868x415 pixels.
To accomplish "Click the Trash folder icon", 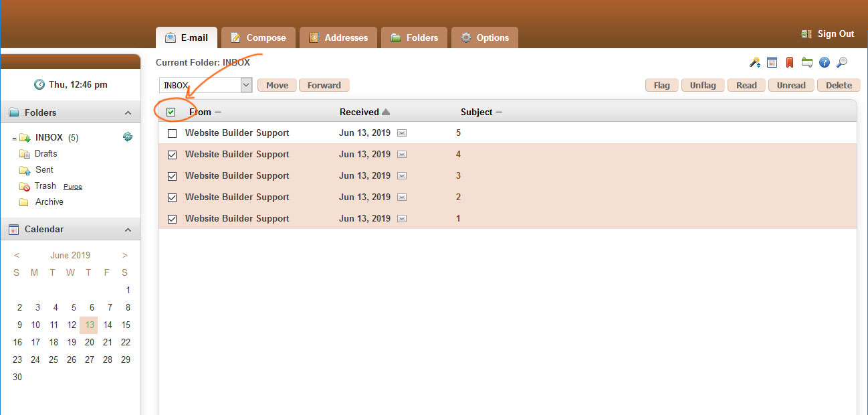I will coord(25,186).
